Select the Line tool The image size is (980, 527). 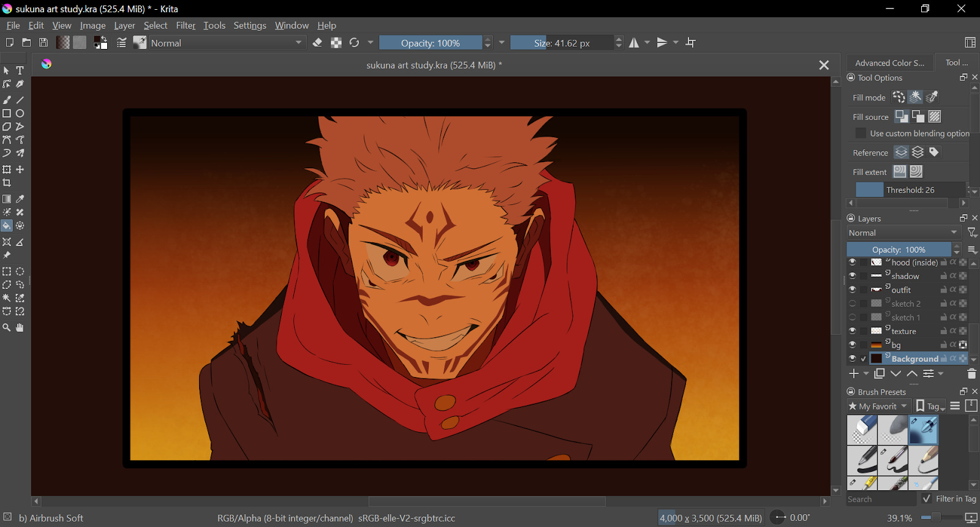coord(20,99)
